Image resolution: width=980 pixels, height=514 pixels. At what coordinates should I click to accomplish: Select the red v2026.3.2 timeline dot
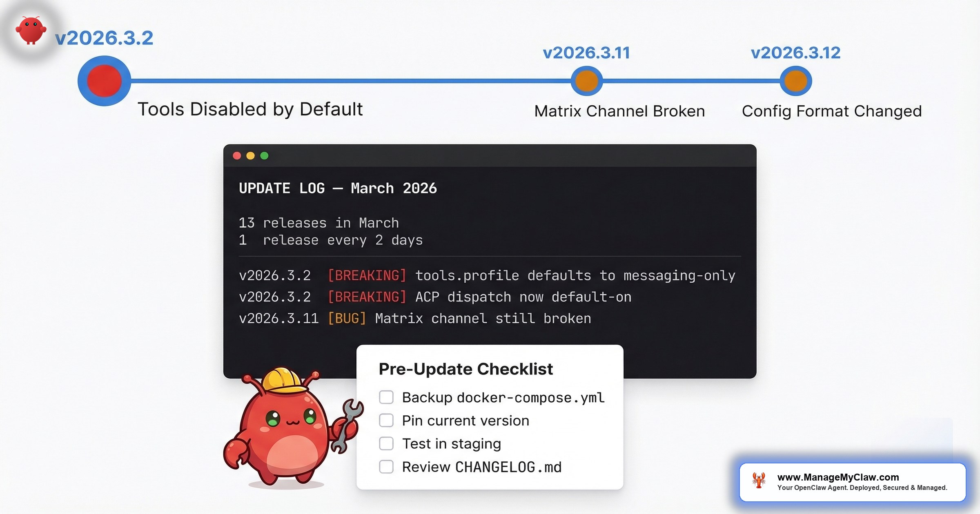coord(103,80)
